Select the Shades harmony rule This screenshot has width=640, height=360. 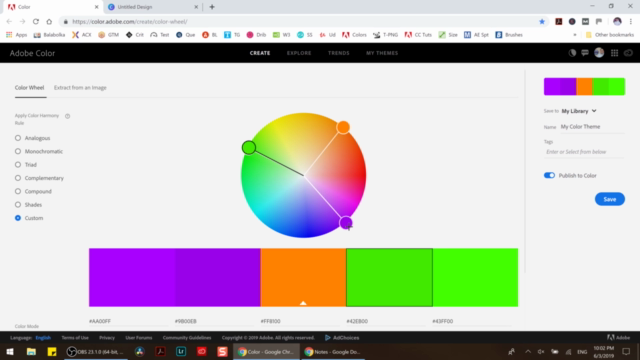point(28,204)
